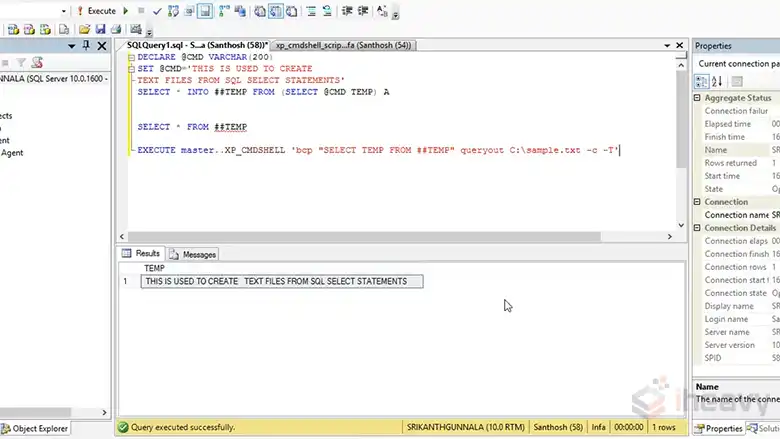Open the standard toolbar overflow options
Viewport: 780px width, 439px height.
pos(149,33)
